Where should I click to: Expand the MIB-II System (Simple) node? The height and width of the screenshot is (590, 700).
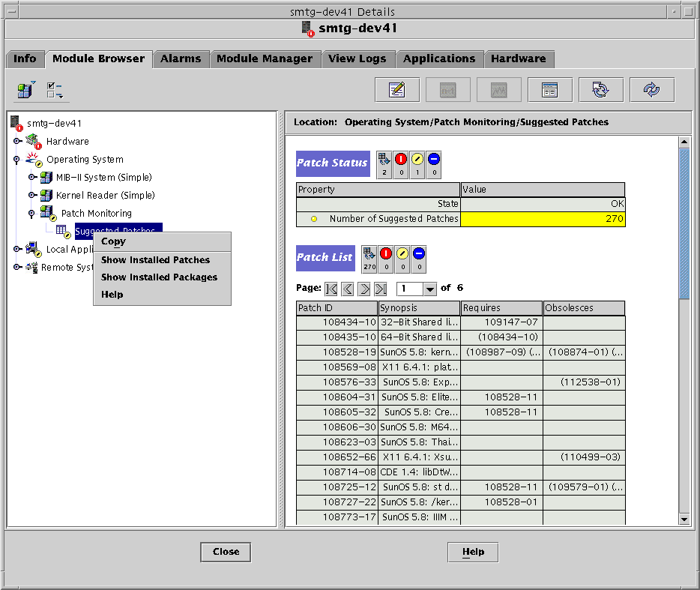click(32, 178)
